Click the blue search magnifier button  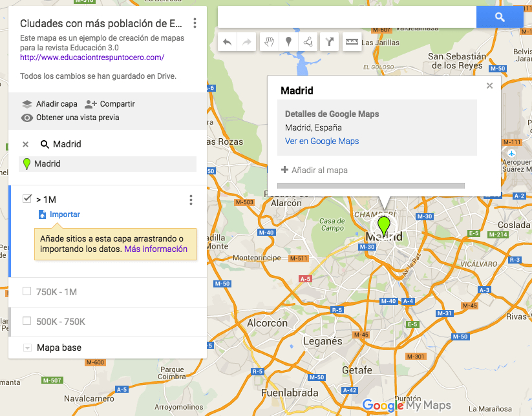(x=500, y=17)
